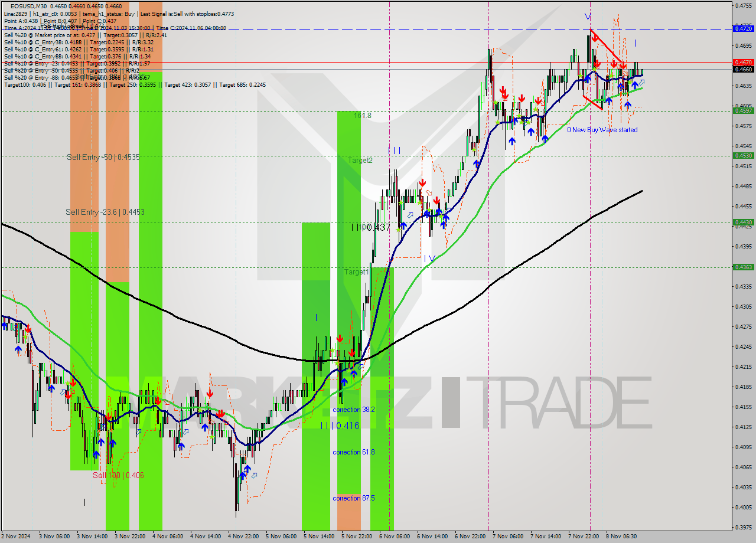The width and height of the screenshot is (756, 543).
Task: Click the 'Target100: 0.406' targets line
Action: click(135, 84)
